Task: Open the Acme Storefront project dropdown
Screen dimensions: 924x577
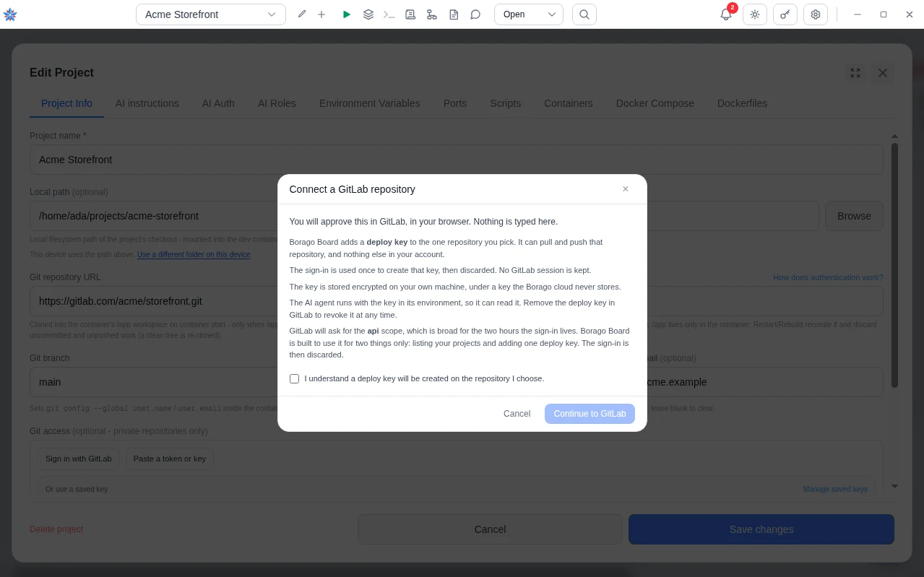Action: click(211, 14)
